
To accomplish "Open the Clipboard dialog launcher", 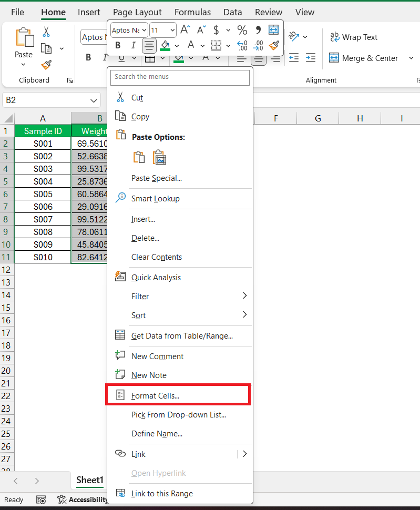I will pyautogui.click(x=69, y=80).
